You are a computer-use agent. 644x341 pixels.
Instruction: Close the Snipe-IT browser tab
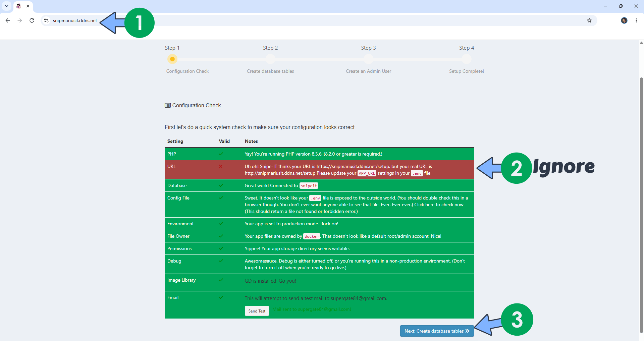(28, 6)
